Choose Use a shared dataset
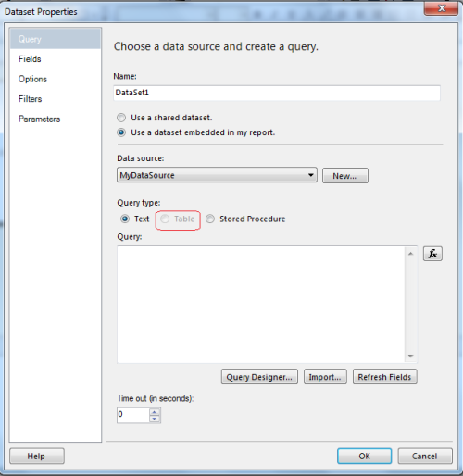The image size is (463, 476). [165, 118]
